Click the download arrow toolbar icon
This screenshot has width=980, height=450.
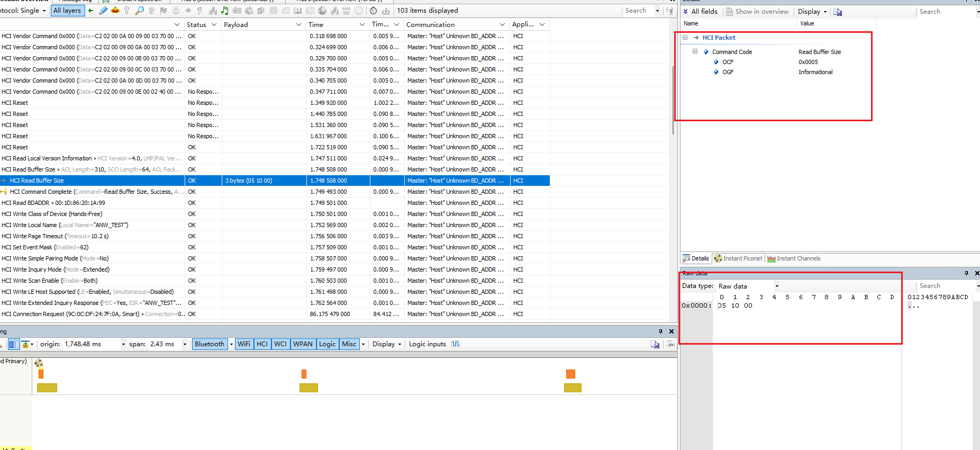click(x=386, y=11)
